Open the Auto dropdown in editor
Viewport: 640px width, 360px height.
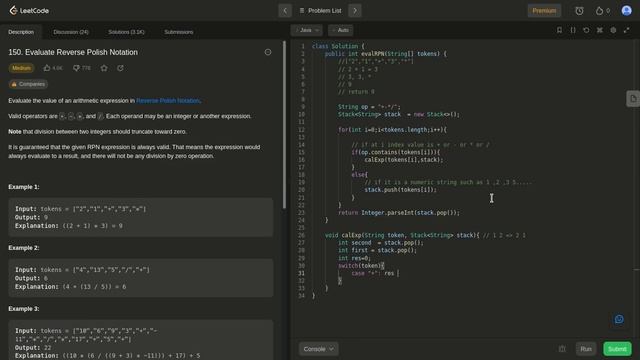coord(340,30)
